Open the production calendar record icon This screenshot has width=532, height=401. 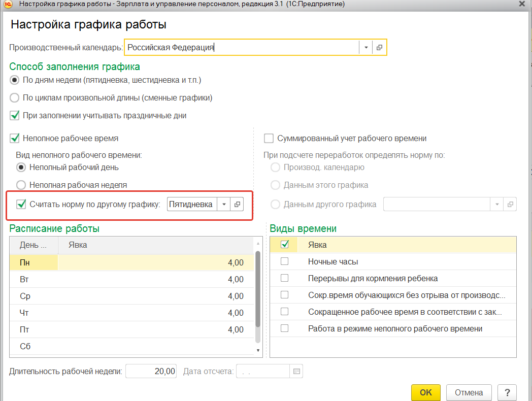tap(379, 47)
